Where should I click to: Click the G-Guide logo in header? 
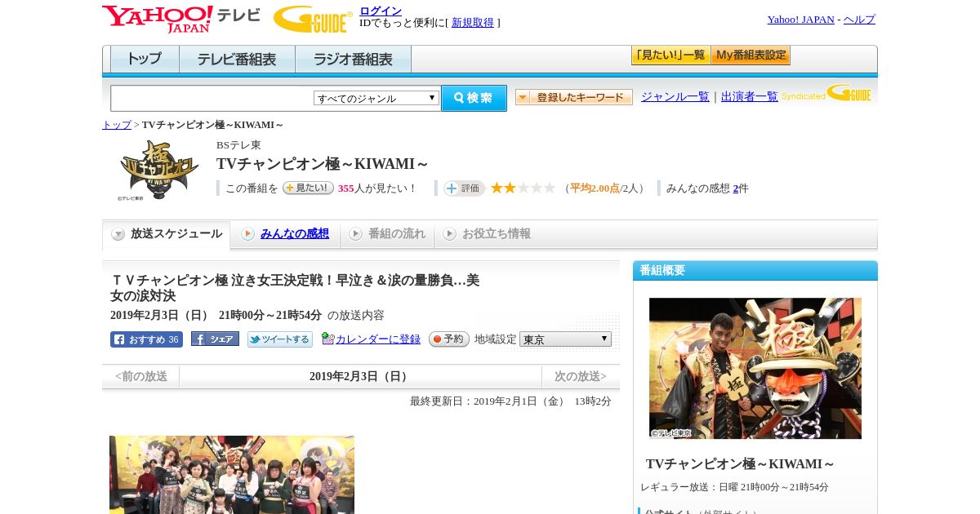tap(313, 19)
